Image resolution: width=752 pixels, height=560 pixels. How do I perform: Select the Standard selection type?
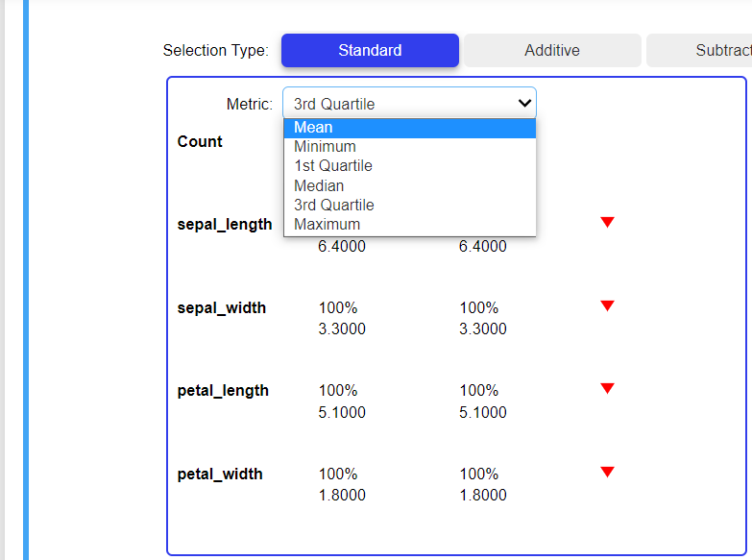point(370,51)
